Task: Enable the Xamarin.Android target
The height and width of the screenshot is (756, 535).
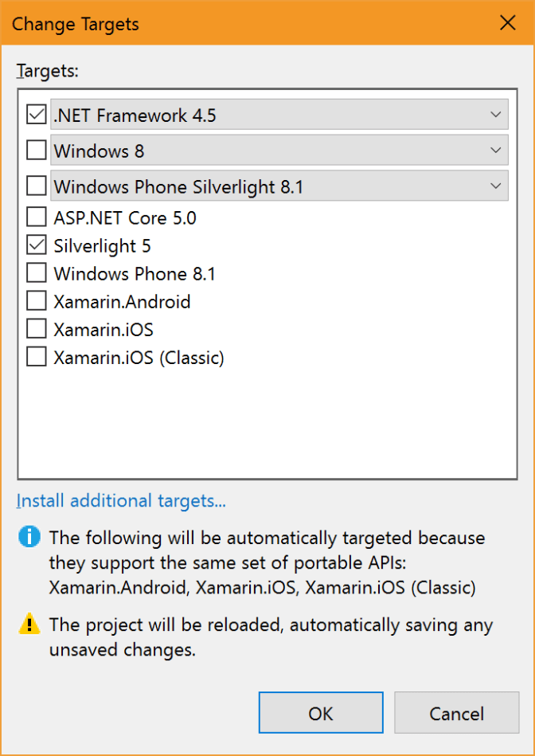Action: coord(36,300)
